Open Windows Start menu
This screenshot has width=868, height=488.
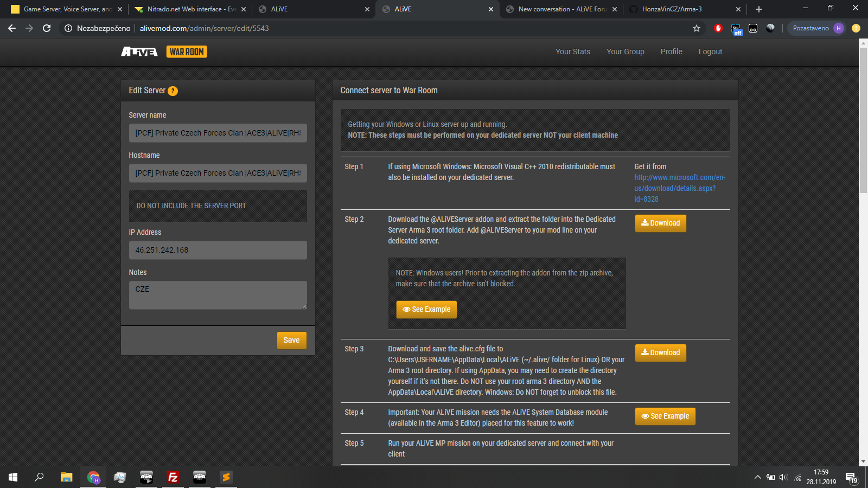(13, 477)
